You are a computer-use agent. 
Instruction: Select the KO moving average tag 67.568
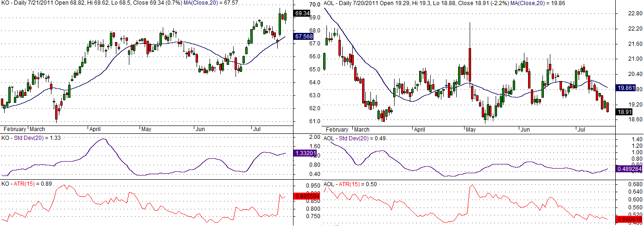tap(304, 36)
